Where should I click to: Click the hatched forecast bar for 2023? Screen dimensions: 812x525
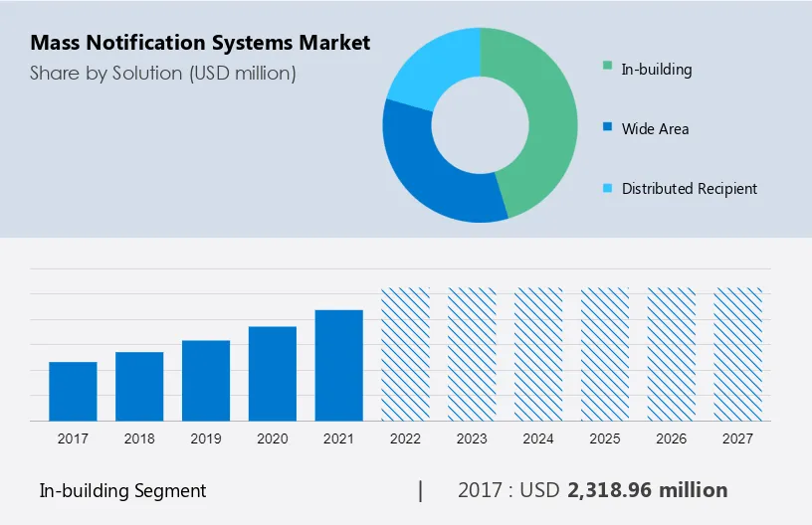[x=472, y=354]
